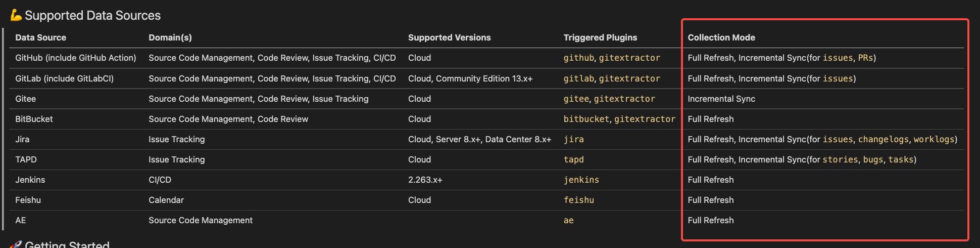Click the rocket emoji beside Getting Started
The width and height of the screenshot is (980, 248).
point(16,244)
